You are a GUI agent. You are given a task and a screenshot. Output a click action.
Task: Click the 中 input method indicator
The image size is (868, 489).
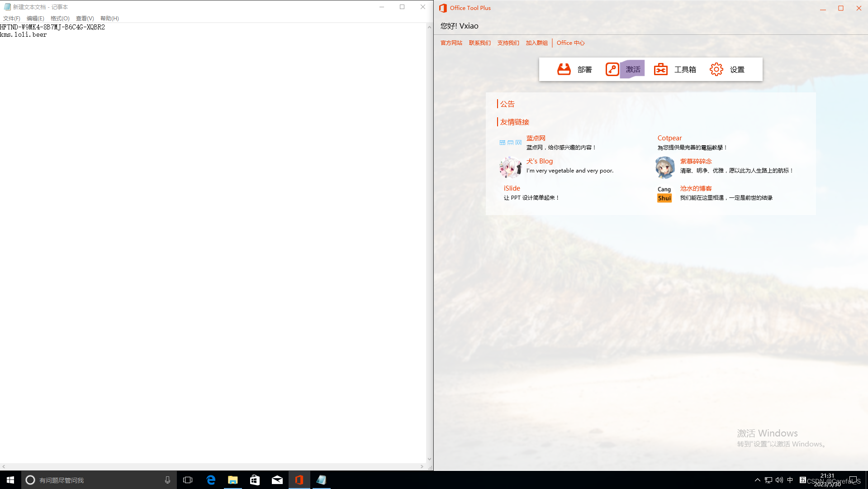pos(790,480)
